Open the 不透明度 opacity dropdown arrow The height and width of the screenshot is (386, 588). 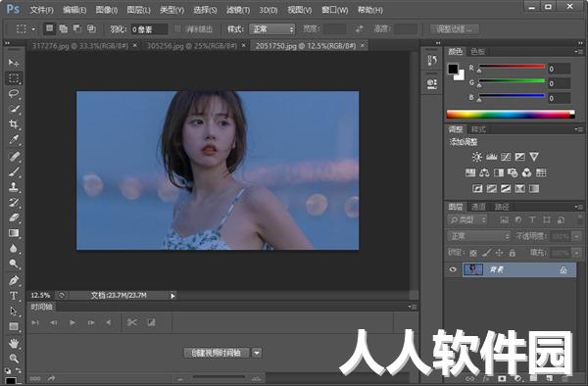(577, 236)
